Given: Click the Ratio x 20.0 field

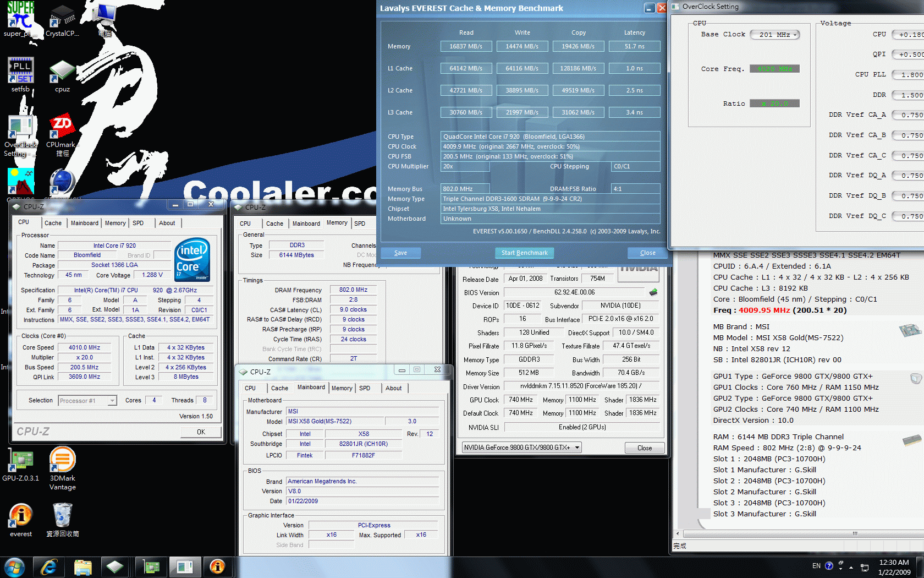Looking at the screenshot, I should pyautogui.click(x=774, y=103).
